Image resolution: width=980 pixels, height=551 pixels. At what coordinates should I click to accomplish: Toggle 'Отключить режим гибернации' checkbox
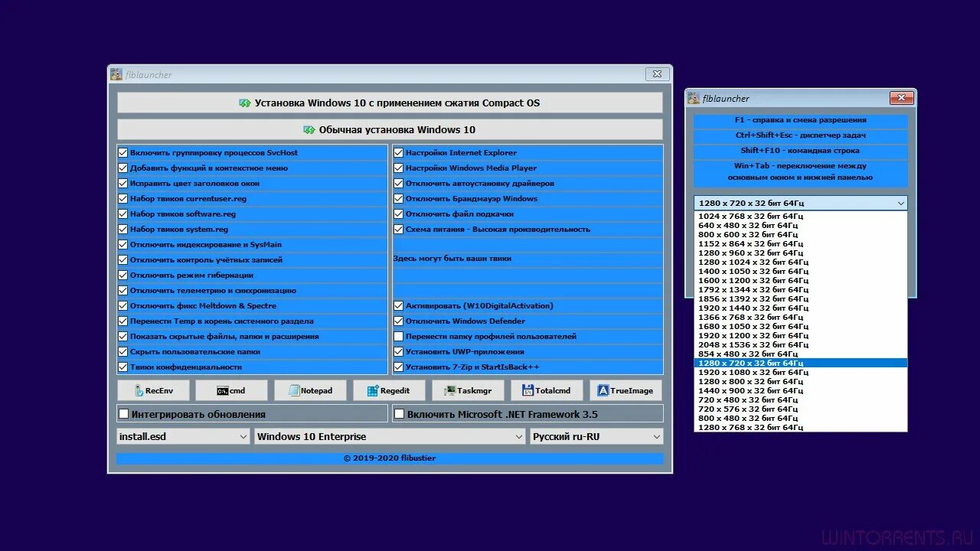point(123,275)
